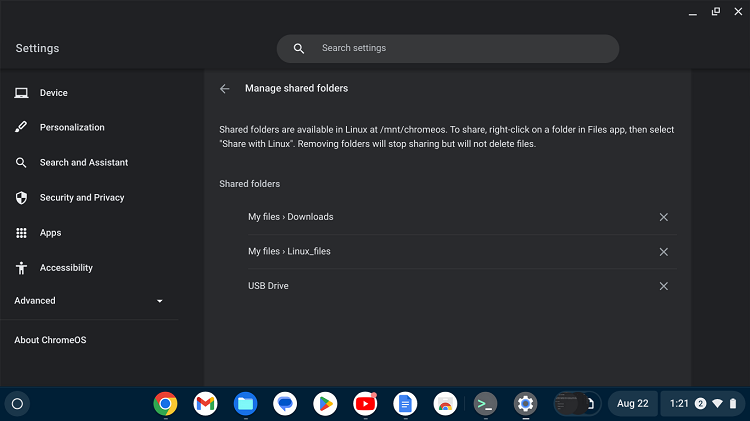Go back using the arrow icon
This screenshot has height=421, width=750.
coord(225,88)
